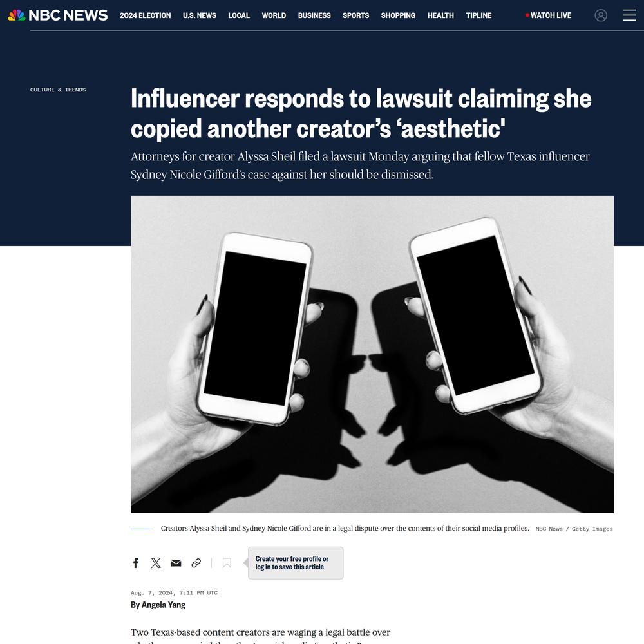Open the Tipline menu item
The image size is (644, 644).
coord(478,15)
